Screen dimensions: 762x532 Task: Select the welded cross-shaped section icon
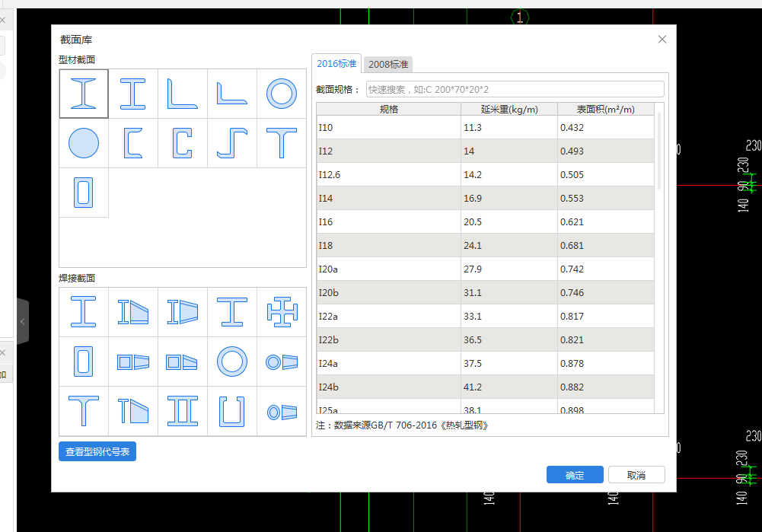[x=282, y=312]
